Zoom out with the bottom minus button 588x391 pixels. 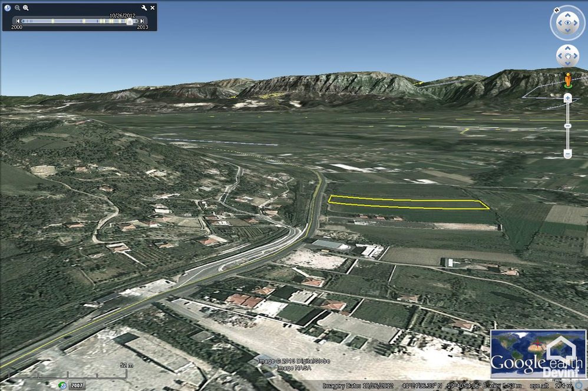(x=567, y=154)
